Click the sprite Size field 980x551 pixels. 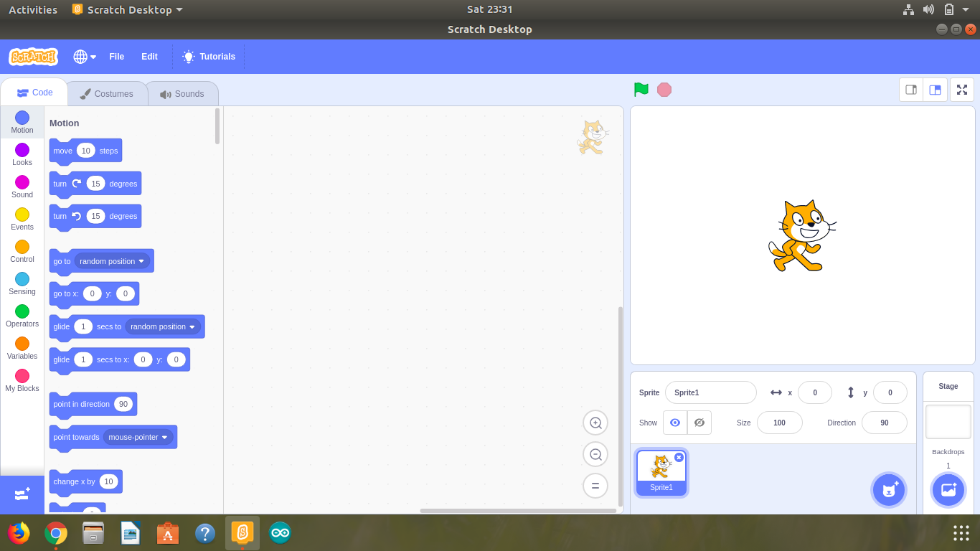tap(780, 423)
